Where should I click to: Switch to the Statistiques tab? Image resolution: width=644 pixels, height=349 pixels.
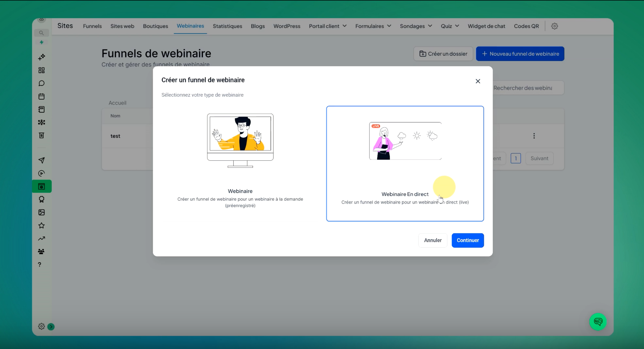pos(227,26)
